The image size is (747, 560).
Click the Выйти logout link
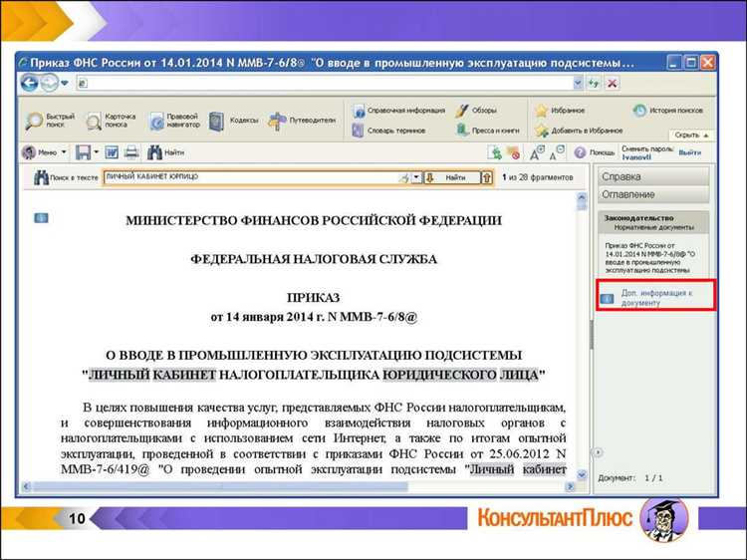click(689, 152)
